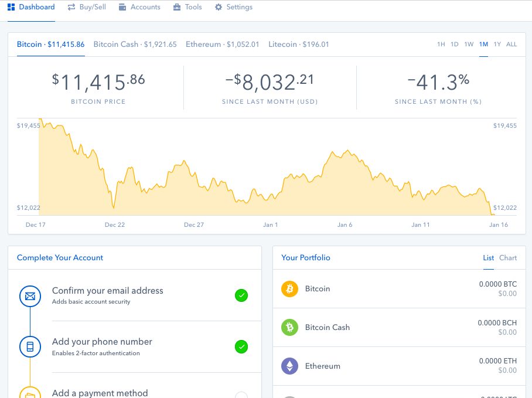Screen dimensions: 532x398
Task: Set chart range to 1H
Action: (441, 45)
